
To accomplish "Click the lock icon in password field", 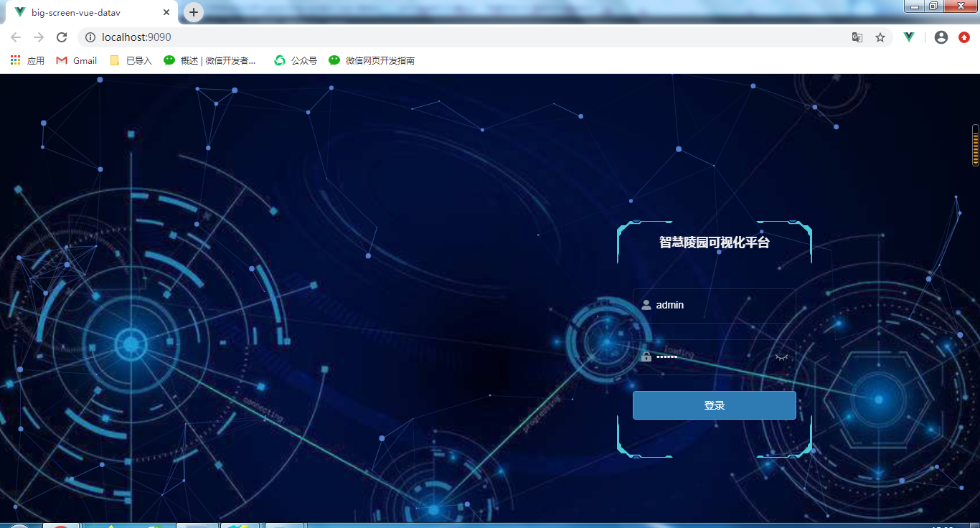I will pos(646,357).
